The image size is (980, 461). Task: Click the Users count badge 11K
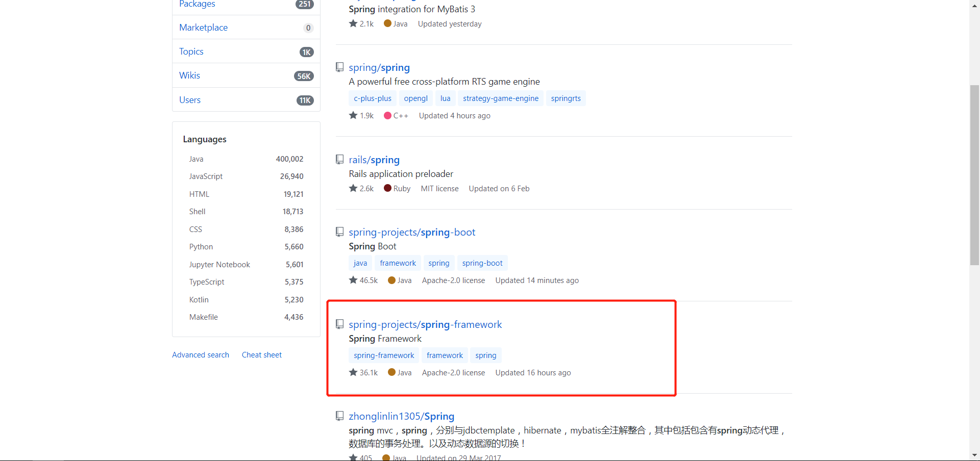(305, 100)
